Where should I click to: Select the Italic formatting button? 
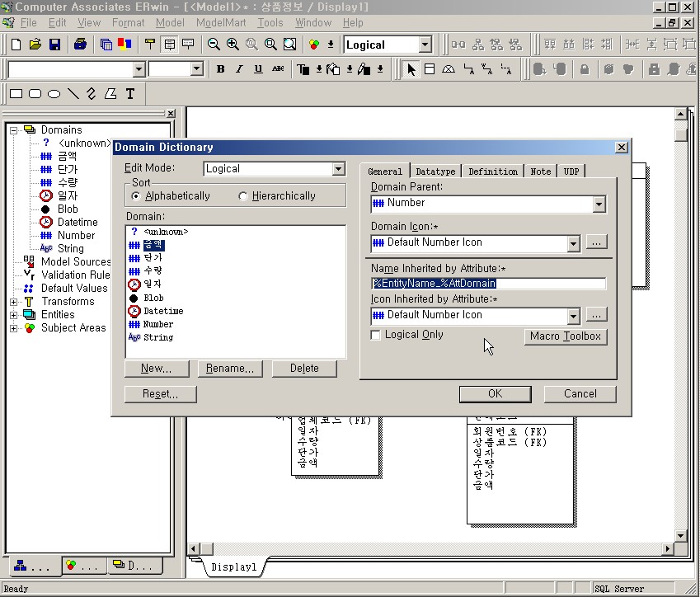(x=239, y=68)
